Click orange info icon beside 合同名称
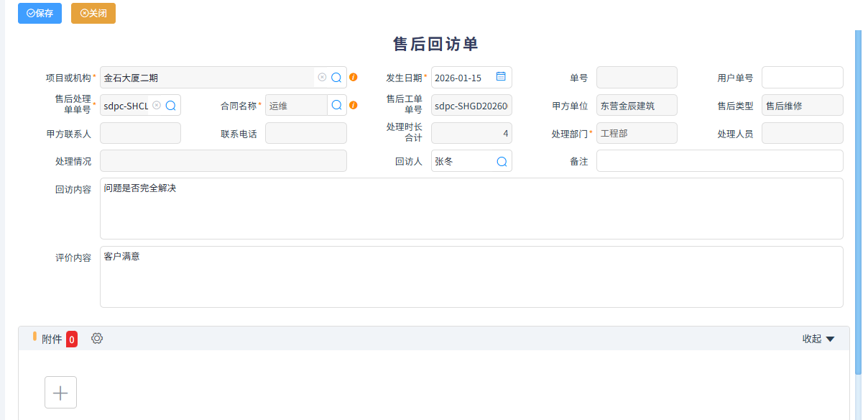Image resolution: width=868 pixels, height=420 pixels. click(354, 106)
